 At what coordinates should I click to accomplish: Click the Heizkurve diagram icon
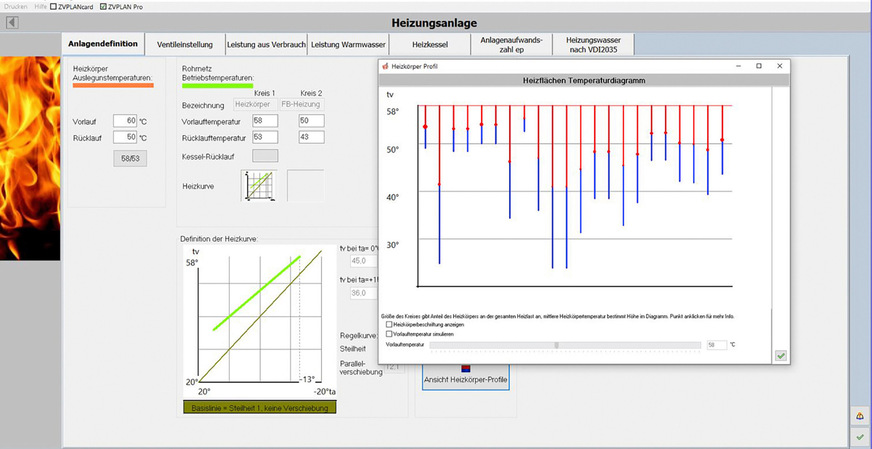coord(259,185)
